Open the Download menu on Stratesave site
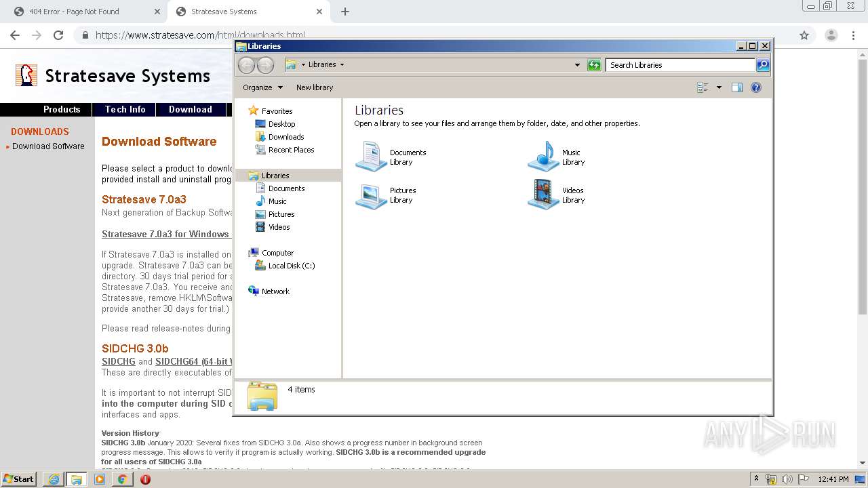The height and width of the screenshot is (488, 868). tap(191, 110)
